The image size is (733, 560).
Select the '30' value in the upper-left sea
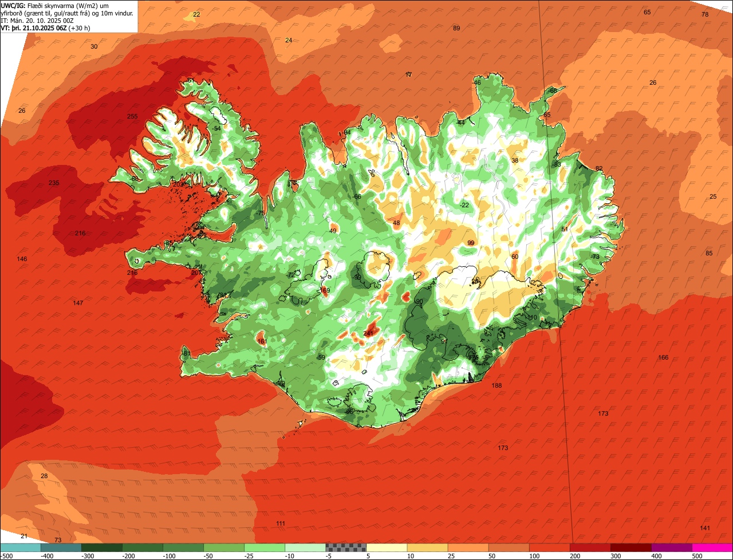click(94, 46)
